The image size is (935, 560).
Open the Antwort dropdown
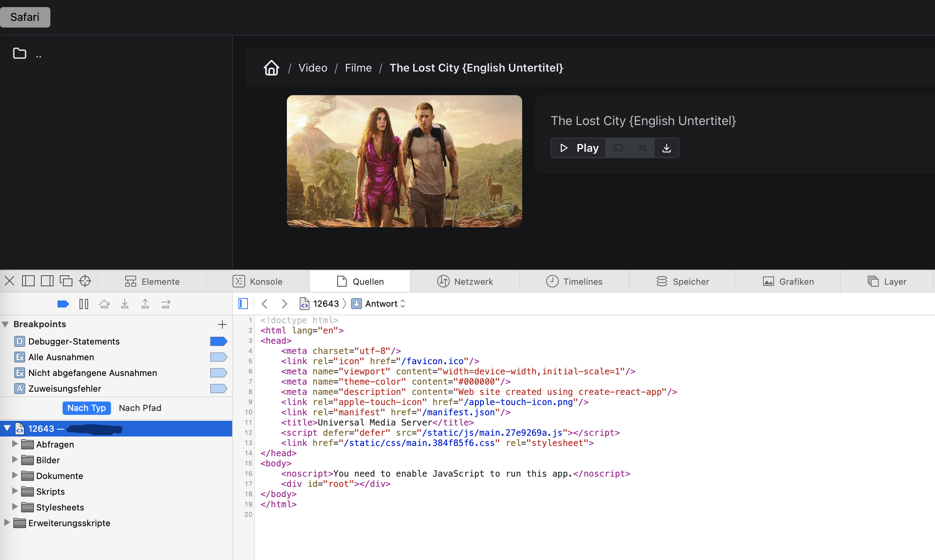[378, 304]
